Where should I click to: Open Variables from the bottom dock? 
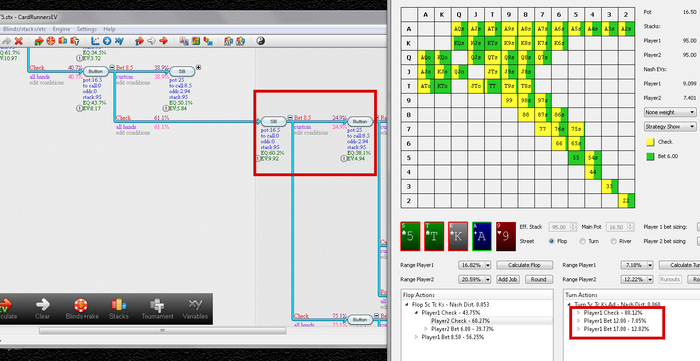195,309
